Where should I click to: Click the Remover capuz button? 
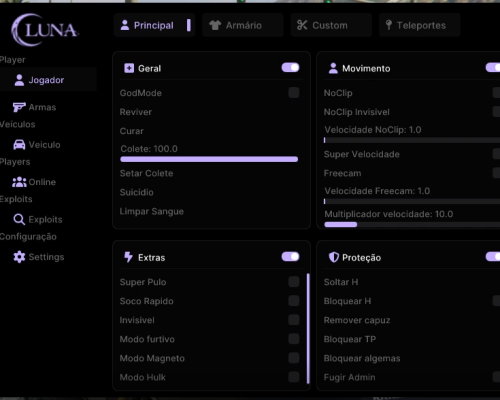click(357, 320)
